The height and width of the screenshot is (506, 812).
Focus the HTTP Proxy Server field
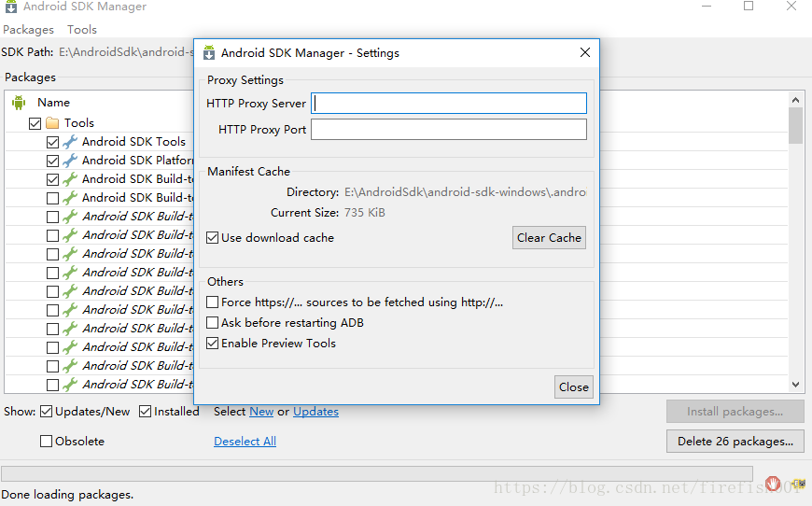(x=448, y=103)
